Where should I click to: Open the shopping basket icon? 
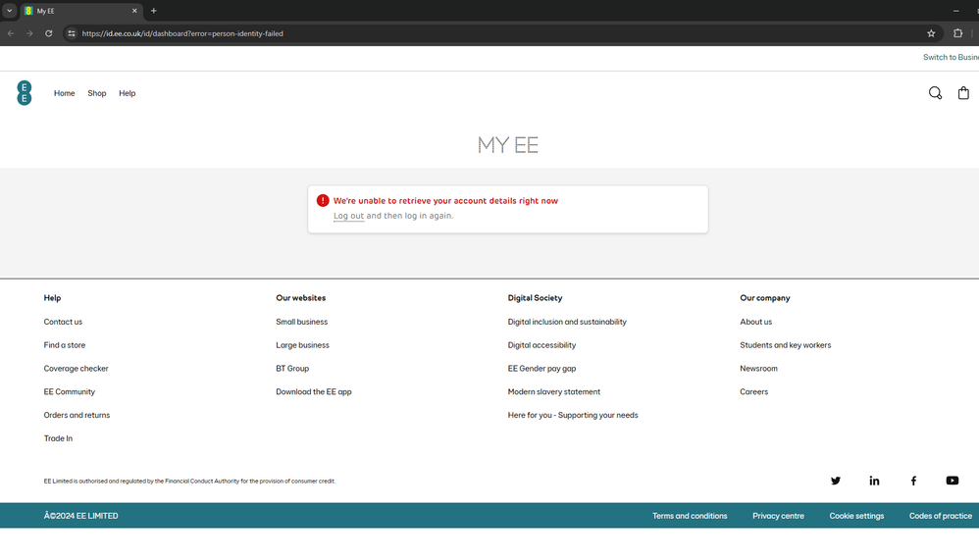963,93
